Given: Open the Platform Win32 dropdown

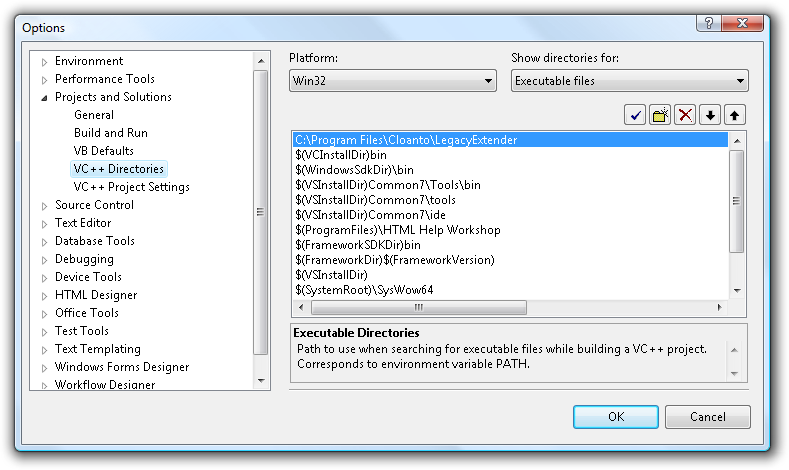Looking at the screenshot, I should tap(392, 82).
